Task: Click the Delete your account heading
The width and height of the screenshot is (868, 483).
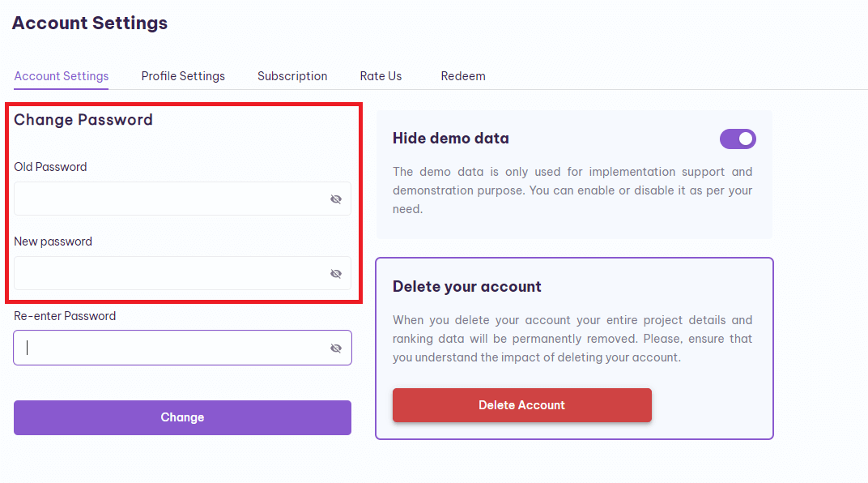Action: pos(466,286)
